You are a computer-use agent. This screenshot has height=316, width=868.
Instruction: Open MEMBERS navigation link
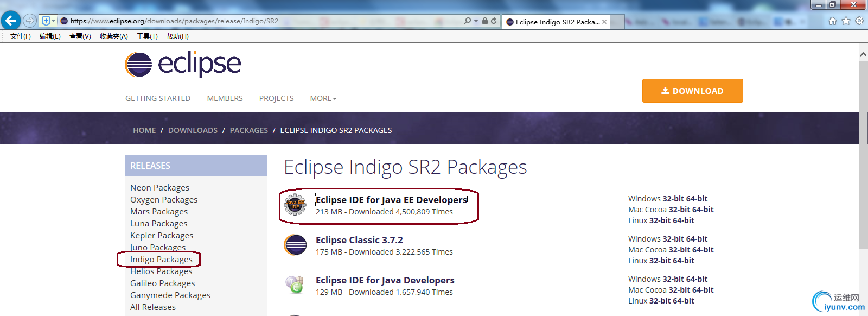click(225, 98)
